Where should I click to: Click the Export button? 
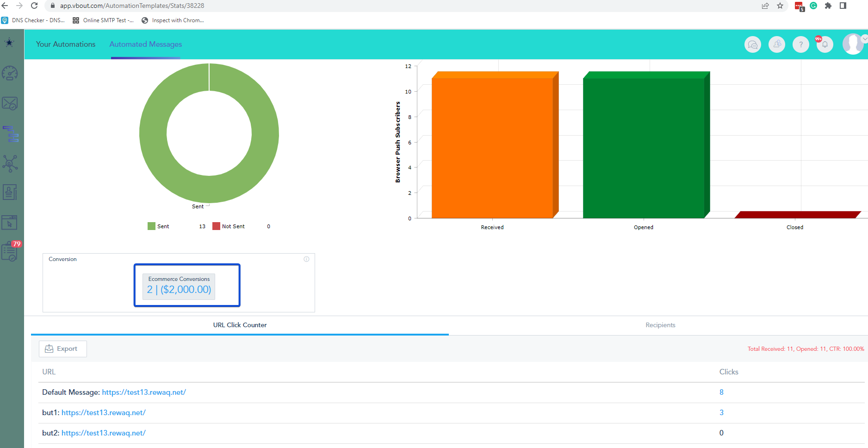click(x=62, y=348)
